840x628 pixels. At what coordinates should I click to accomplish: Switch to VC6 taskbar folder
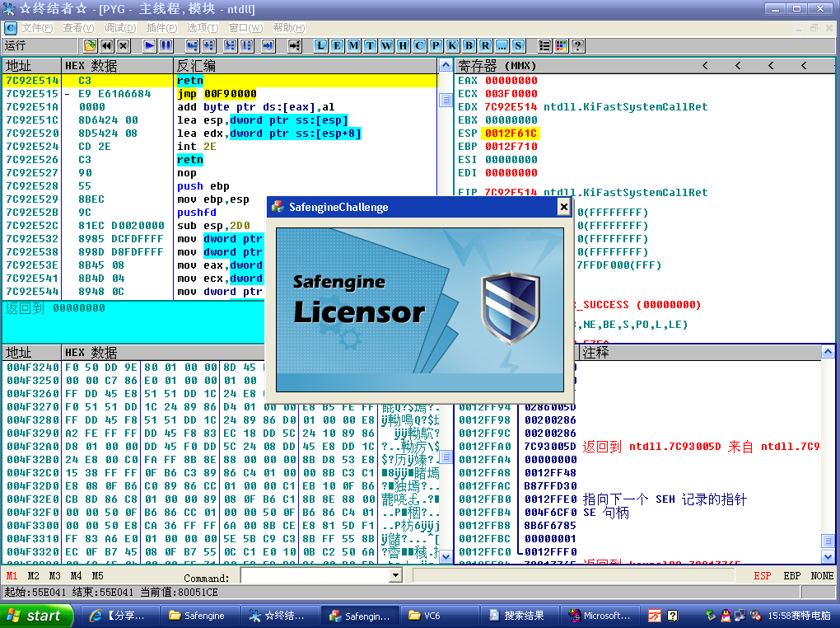tap(439, 616)
